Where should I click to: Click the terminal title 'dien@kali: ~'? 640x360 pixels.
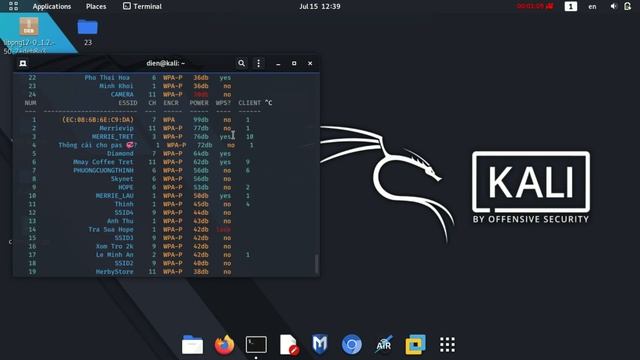[165, 63]
